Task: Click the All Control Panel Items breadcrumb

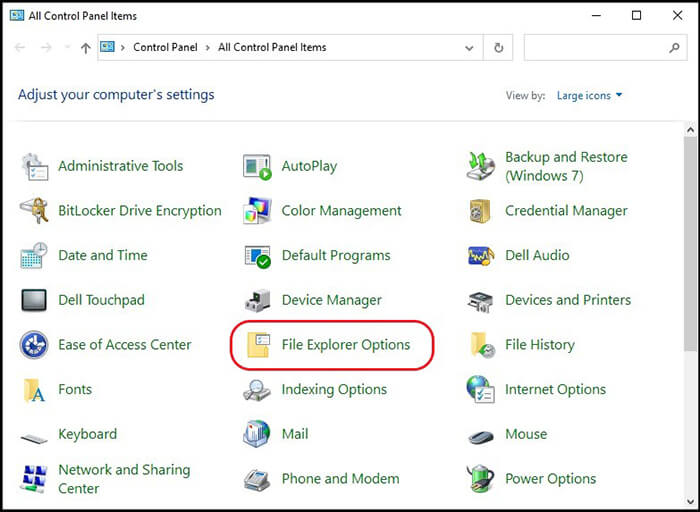Action: (272, 47)
